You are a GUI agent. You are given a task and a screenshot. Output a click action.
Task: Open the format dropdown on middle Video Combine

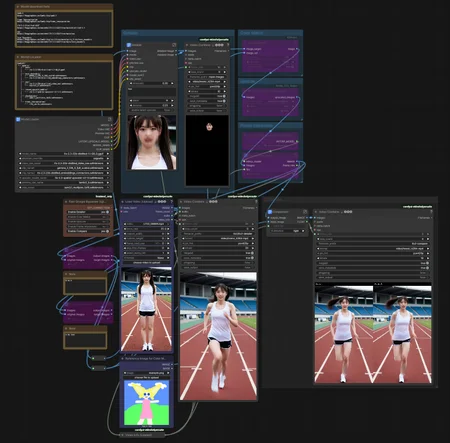[218, 238]
